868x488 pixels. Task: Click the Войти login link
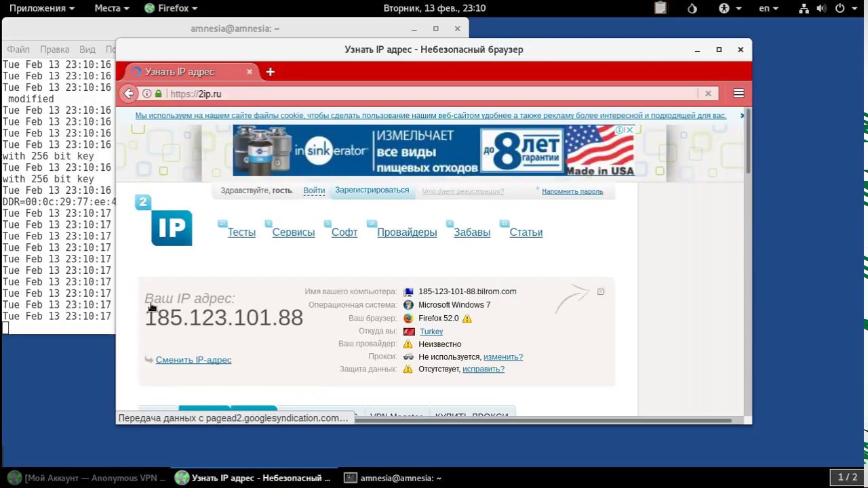click(x=314, y=190)
